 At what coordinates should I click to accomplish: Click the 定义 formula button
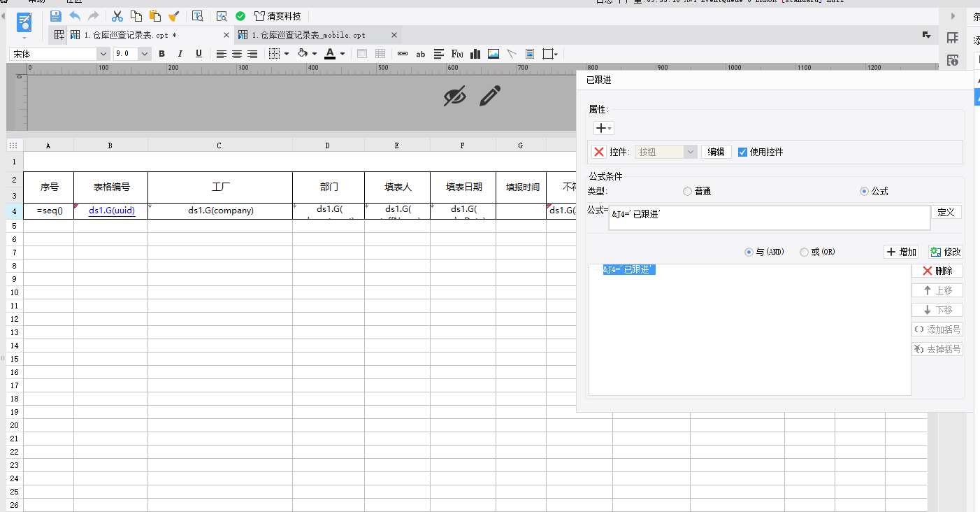[946, 212]
